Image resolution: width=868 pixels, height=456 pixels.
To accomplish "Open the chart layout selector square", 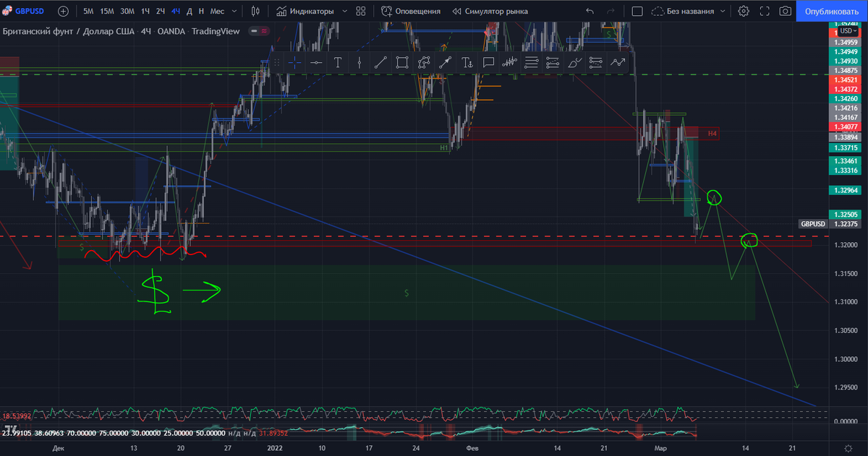I will tap(637, 11).
